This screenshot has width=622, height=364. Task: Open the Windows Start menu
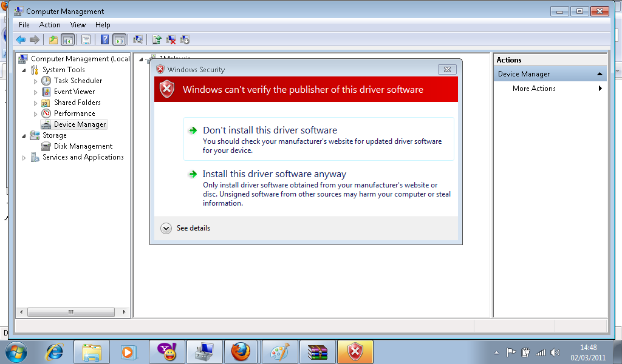pos(16,352)
